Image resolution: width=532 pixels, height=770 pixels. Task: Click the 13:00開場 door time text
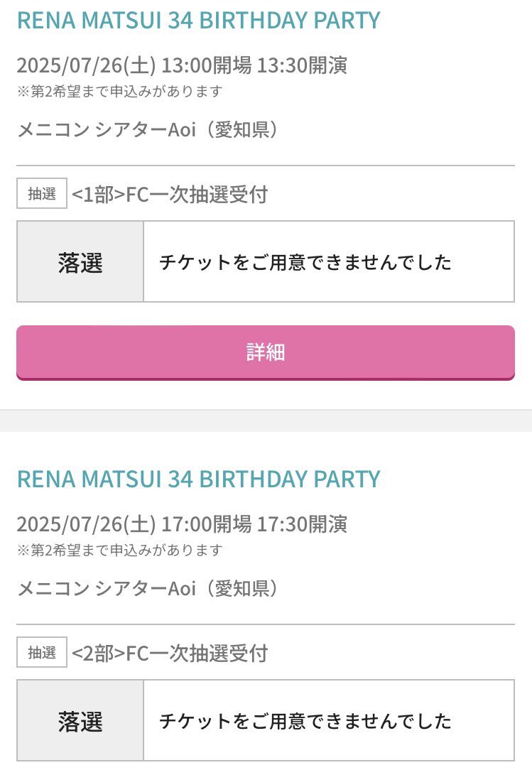(206, 65)
